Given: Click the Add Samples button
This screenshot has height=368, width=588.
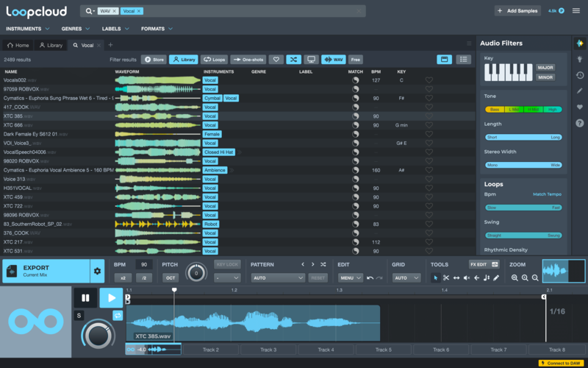Looking at the screenshot, I should point(517,11).
